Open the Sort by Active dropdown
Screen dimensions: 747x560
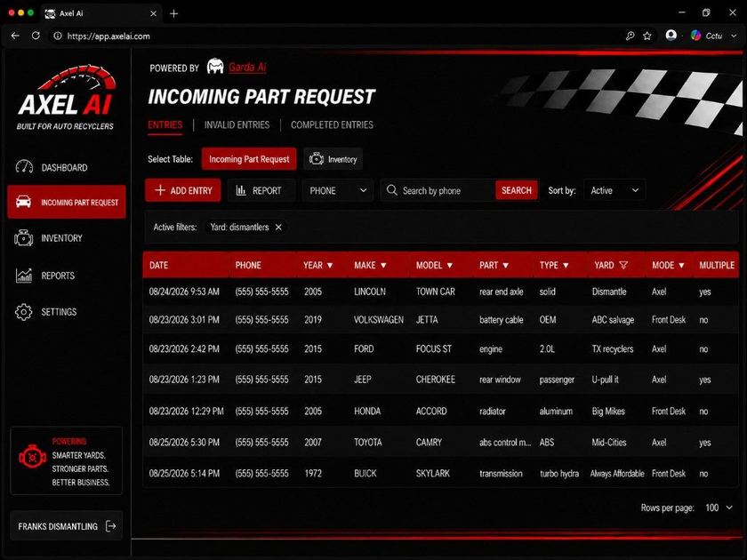(x=614, y=190)
